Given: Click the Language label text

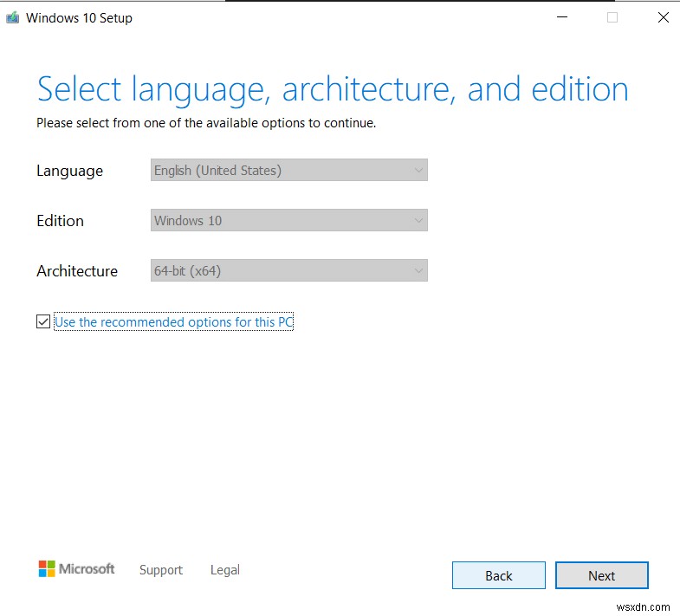Looking at the screenshot, I should pyautogui.click(x=70, y=171).
